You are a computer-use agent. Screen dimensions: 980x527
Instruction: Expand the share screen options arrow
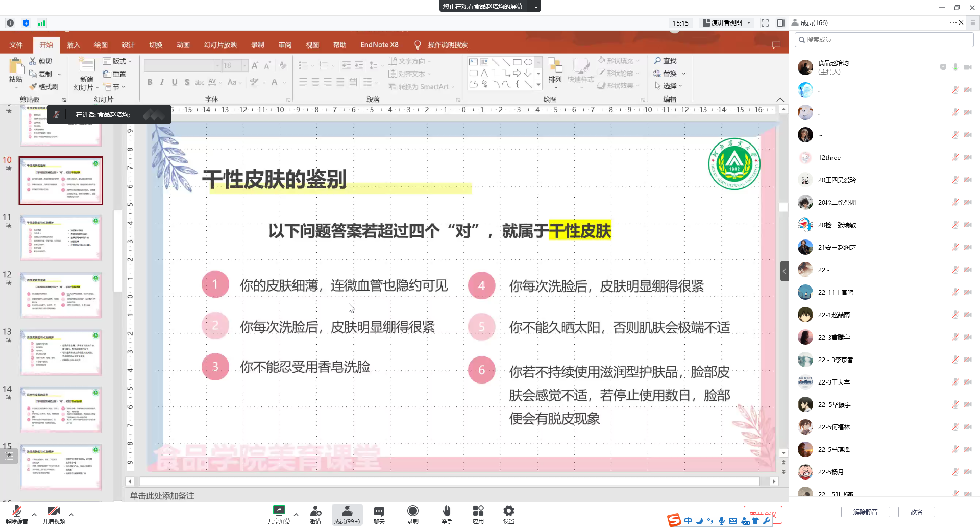(296, 515)
